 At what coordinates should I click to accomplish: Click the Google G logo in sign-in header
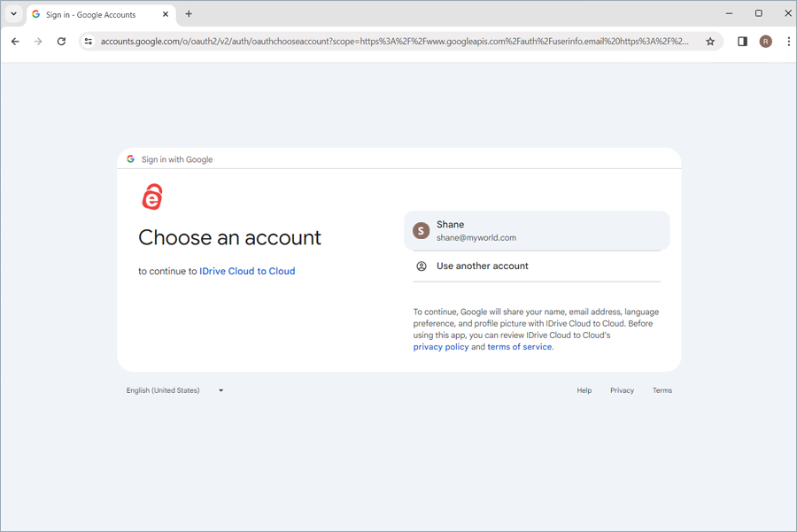coord(131,159)
